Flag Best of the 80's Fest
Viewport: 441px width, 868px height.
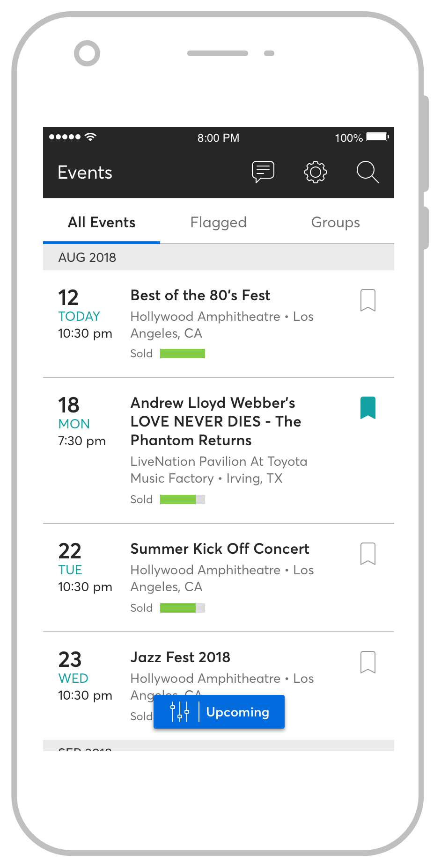click(367, 300)
